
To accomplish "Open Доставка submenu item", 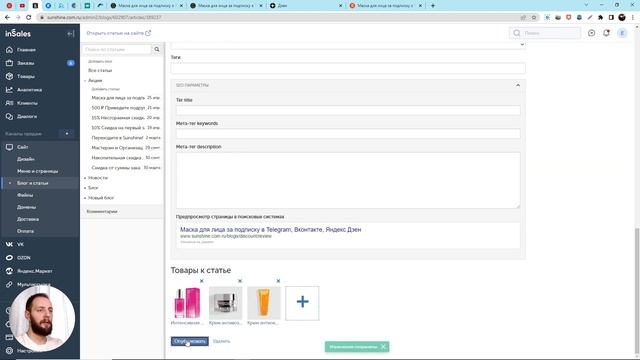I will 28,219.
